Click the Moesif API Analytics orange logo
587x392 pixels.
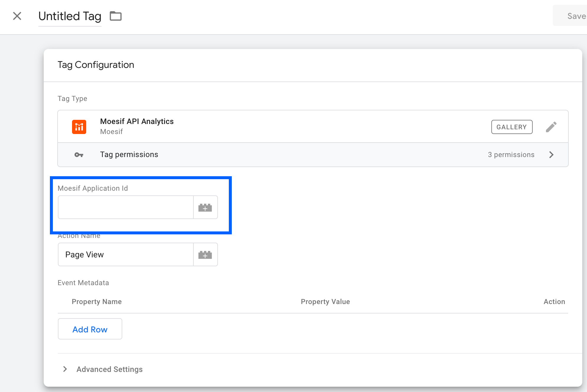(x=79, y=127)
